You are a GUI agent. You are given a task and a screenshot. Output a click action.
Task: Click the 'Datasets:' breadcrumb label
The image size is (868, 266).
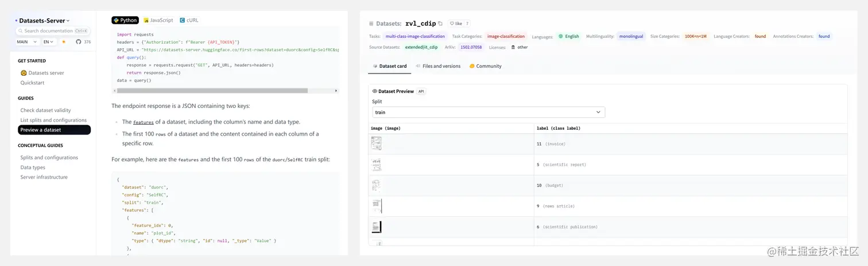389,24
